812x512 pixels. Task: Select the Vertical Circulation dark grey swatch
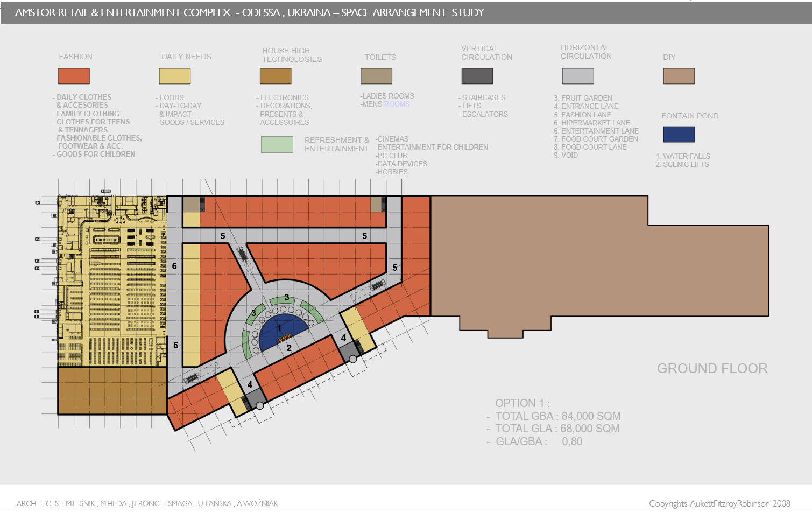(477, 76)
